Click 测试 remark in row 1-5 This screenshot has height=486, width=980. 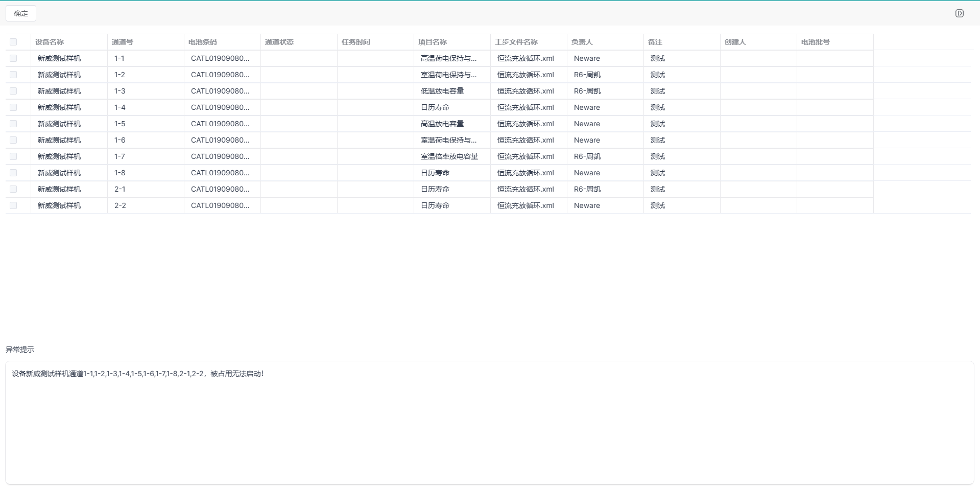658,124
